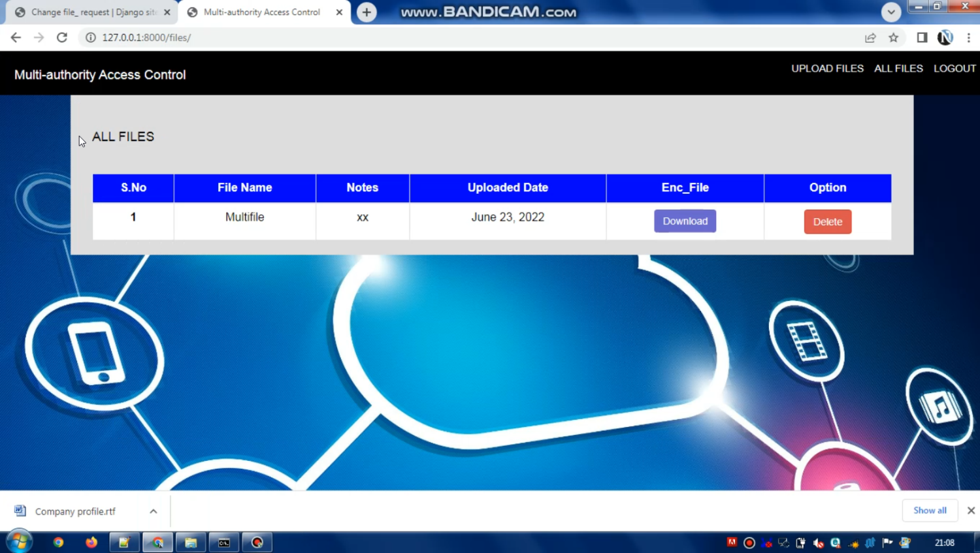
Task: Open UPLOAD FILES nav menu
Action: click(827, 69)
